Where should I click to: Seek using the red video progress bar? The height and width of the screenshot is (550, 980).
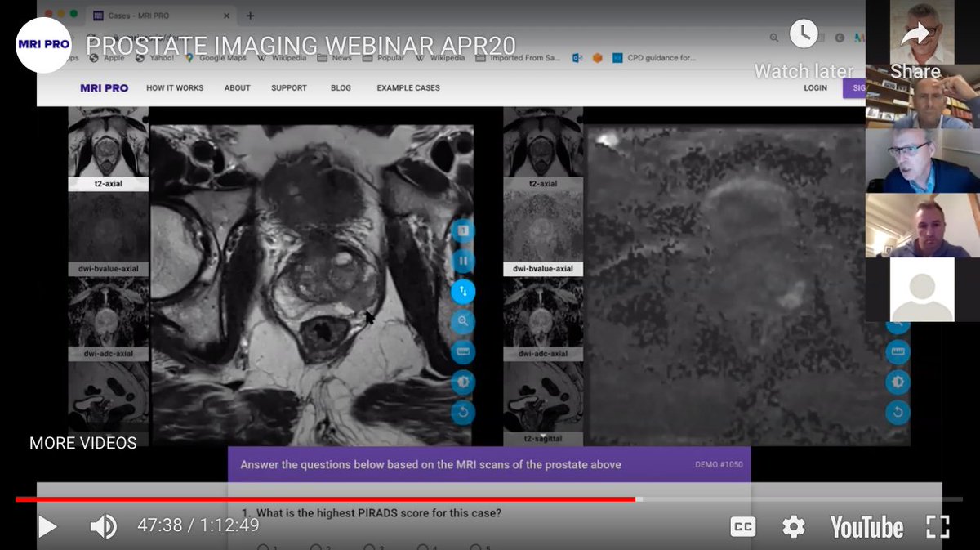coord(327,496)
